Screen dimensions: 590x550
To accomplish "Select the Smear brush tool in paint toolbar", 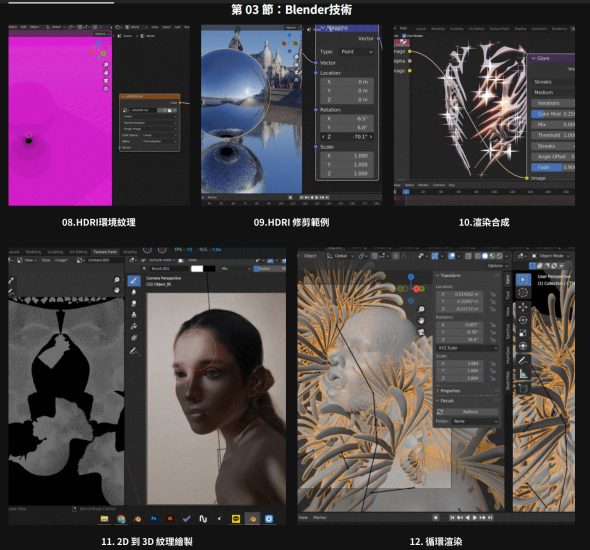I will [x=134, y=303].
